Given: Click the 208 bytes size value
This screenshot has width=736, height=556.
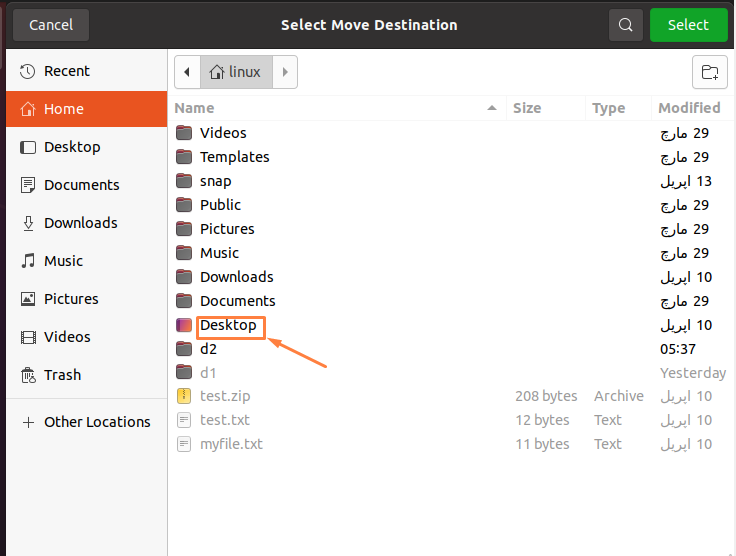Looking at the screenshot, I should [x=546, y=396].
